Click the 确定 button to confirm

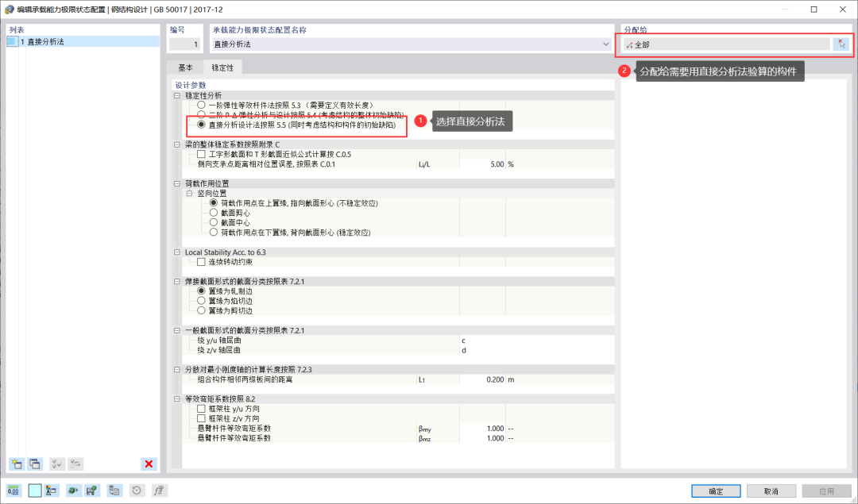[714, 491]
